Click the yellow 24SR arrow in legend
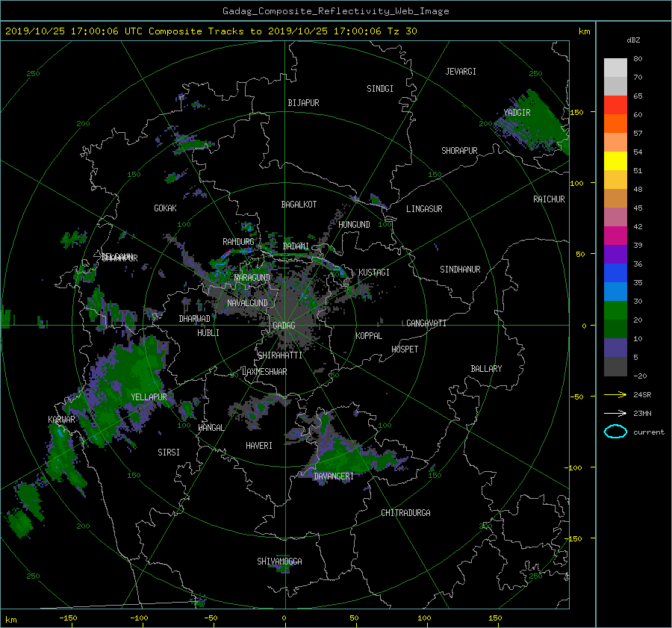The image size is (672, 628). [x=615, y=394]
